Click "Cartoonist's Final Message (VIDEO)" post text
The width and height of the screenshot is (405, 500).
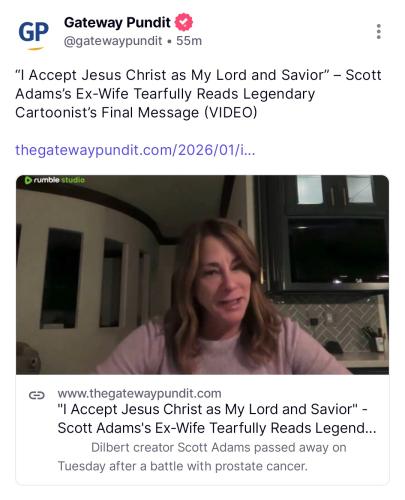(136, 113)
